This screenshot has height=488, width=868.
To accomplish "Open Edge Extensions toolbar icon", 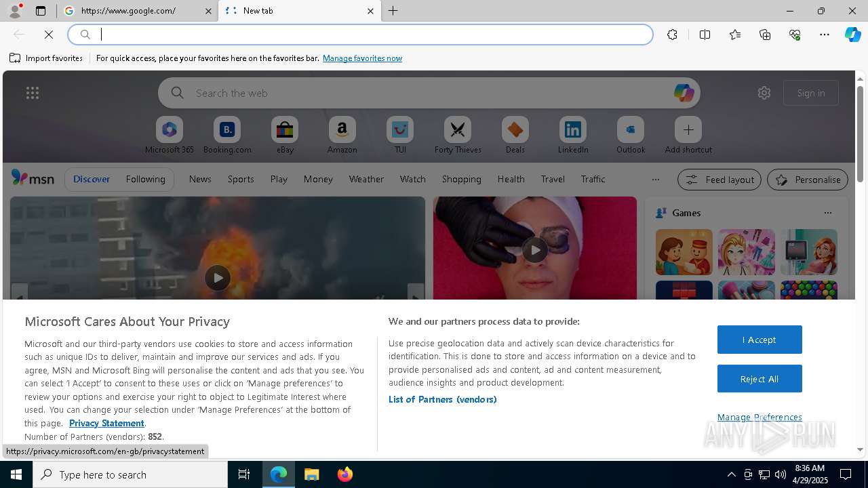I will coord(672,35).
